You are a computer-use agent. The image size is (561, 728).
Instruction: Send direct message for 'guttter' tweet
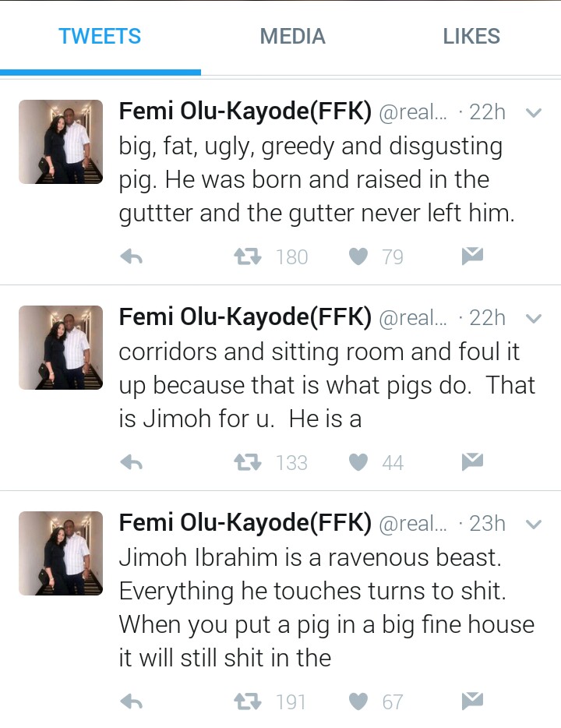point(473,256)
